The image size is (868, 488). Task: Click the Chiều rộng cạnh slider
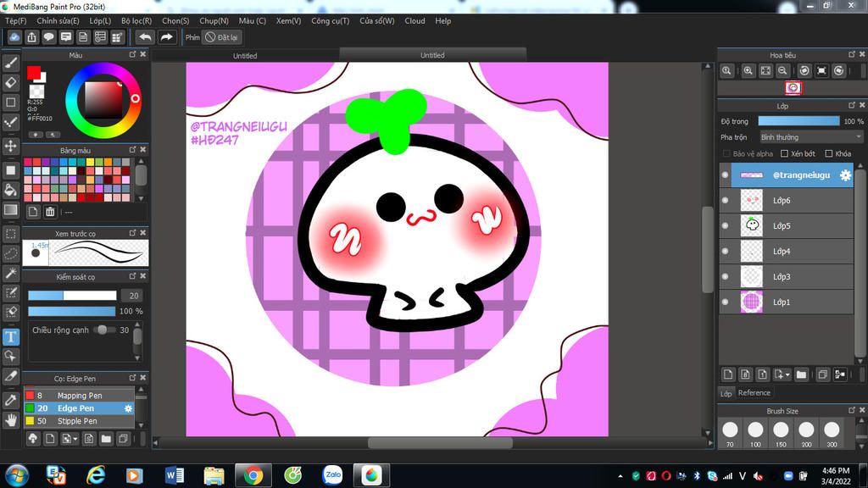104,330
